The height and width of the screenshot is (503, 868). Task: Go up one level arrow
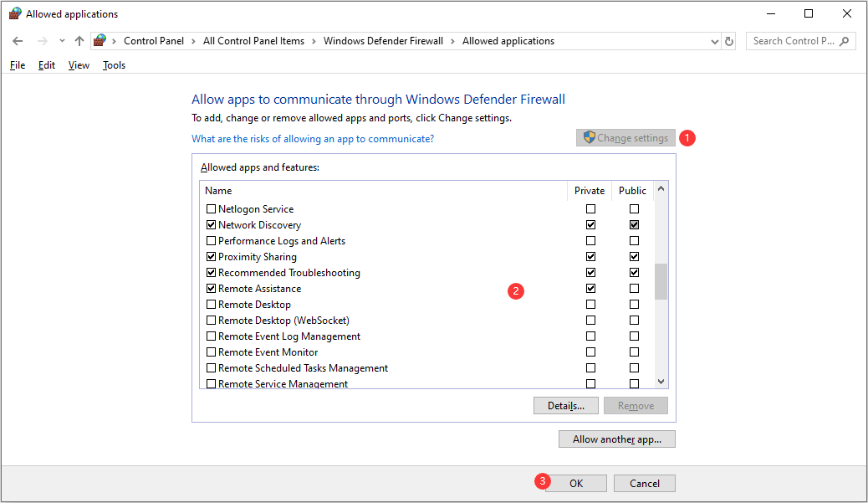tap(79, 41)
